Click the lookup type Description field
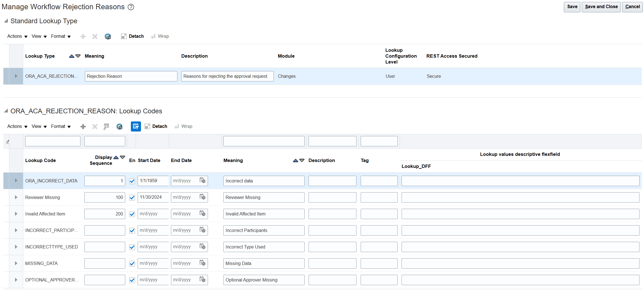This screenshot has width=644, height=291. (227, 76)
